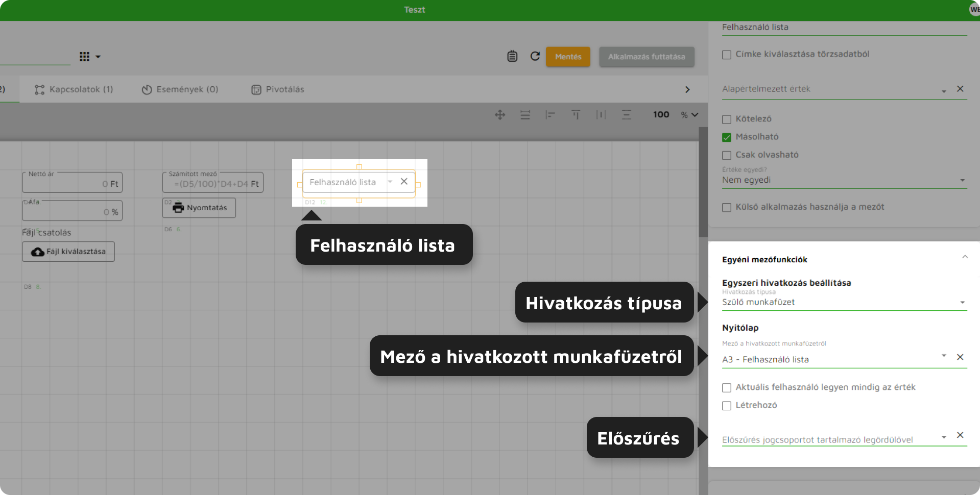The height and width of the screenshot is (495, 980).
Task: Click the Fájl kiválasztása button
Action: click(68, 252)
